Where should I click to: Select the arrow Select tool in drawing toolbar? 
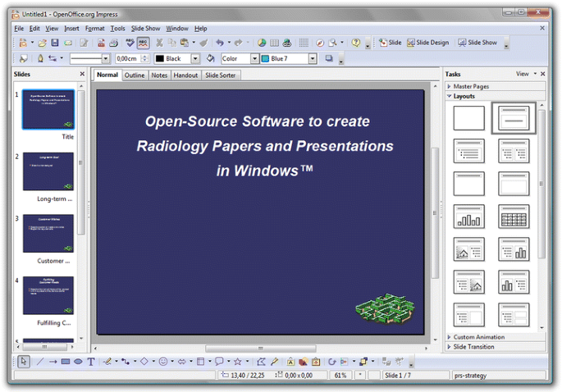point(24,362)
